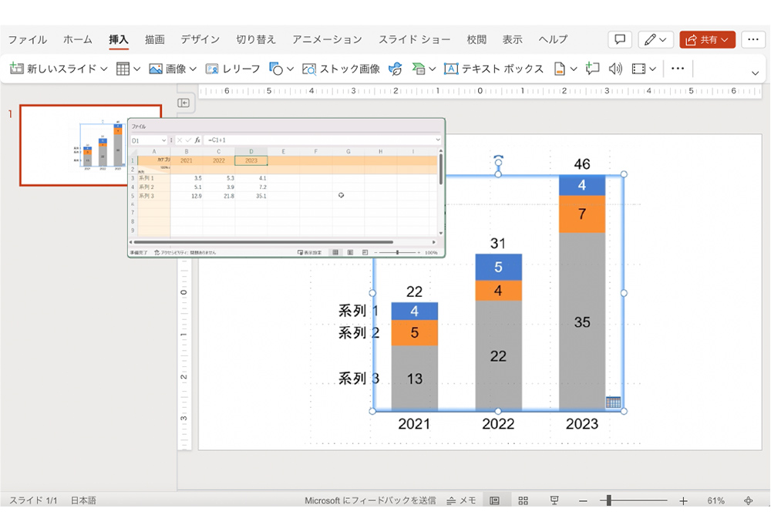Click zoom out minus in status bar
Image resolution: width=771 pixels, height=532 pixels.
[583, 501]
